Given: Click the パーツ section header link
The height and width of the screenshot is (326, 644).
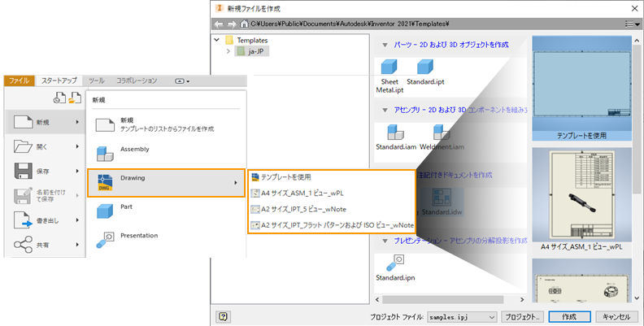Looking at the screenshot, I should tap(451, 45).
